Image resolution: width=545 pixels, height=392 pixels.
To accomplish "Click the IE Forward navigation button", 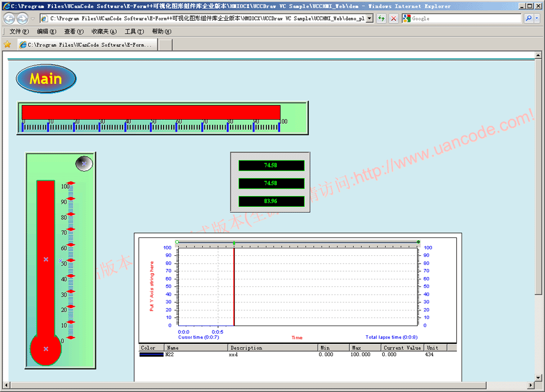I will [x=22, y=18].
